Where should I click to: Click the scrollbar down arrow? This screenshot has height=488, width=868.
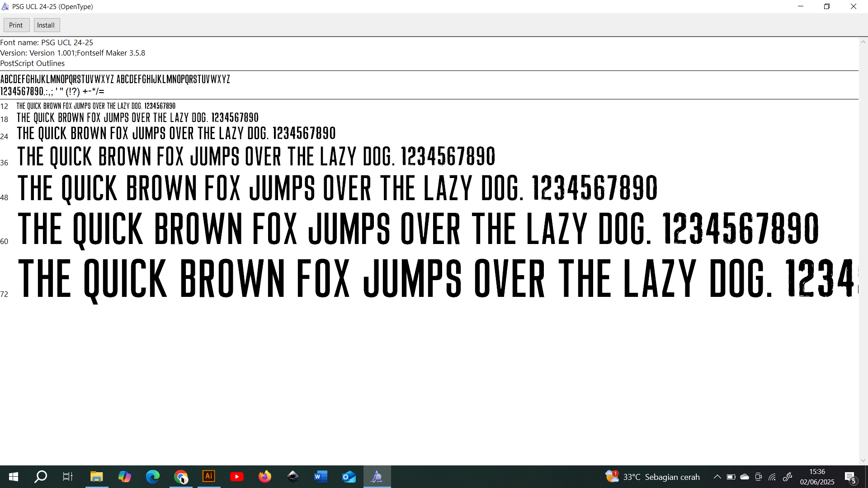click(x=863, y=460)
